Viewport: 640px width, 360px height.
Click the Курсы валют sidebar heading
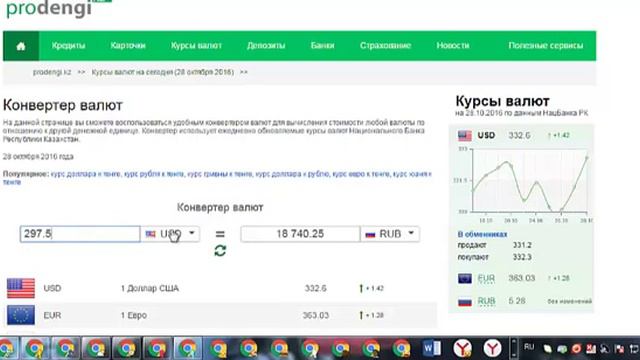pyautogui.click(x=502, y=101)
